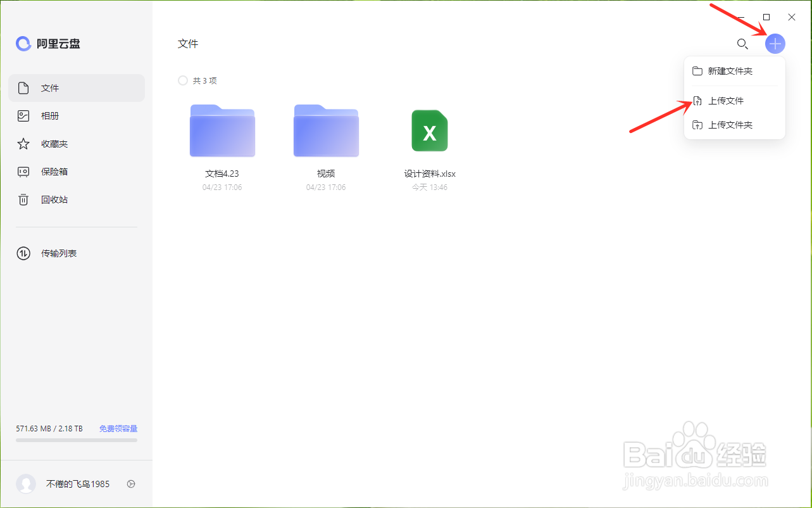
Task: Click the 免费领容量 link
Action: pos(118,428)
